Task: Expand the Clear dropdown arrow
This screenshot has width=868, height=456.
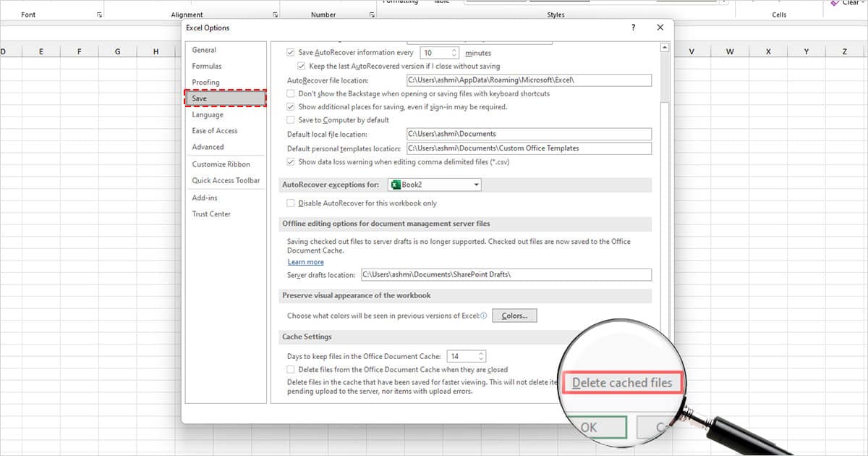Action: point(862,2)
